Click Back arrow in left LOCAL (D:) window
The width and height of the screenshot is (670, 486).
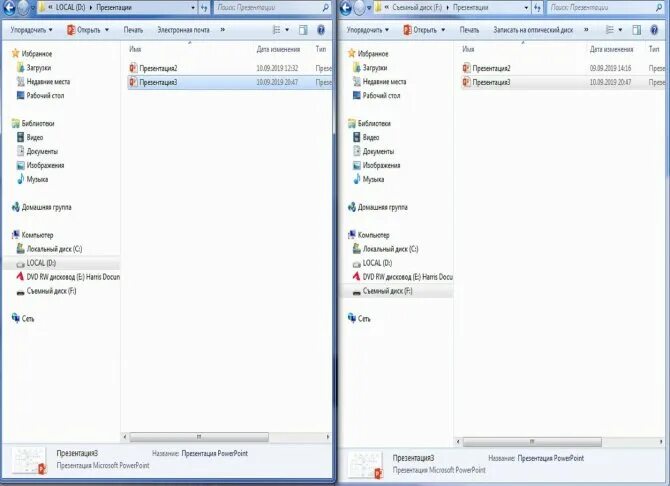point(9,7)
